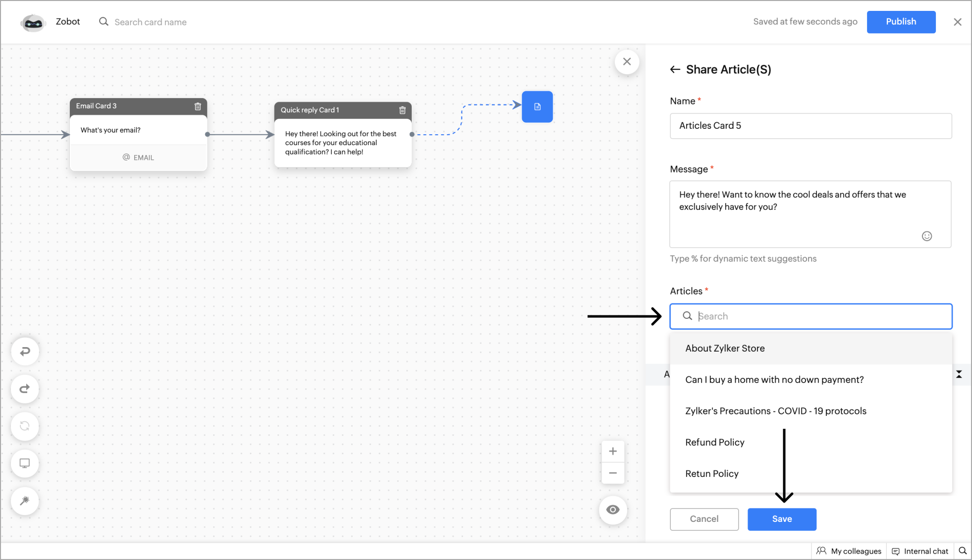Open emoji picker in Message box
This screenshot has width=972, height=560.
click(926, 236)
